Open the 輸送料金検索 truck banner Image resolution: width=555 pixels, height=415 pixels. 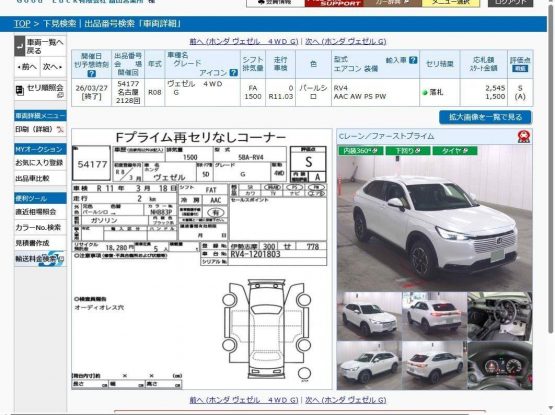(40, 259)
